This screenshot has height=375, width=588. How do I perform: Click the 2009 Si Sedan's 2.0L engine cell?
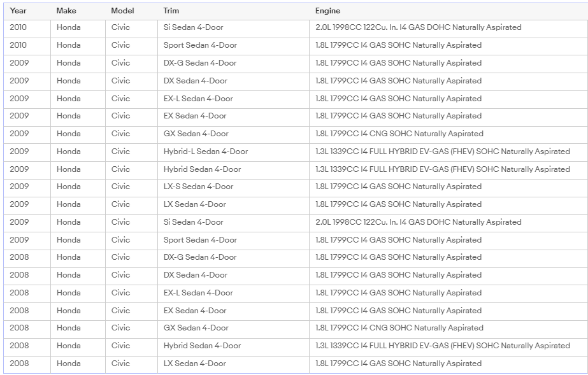click(418, 222)
